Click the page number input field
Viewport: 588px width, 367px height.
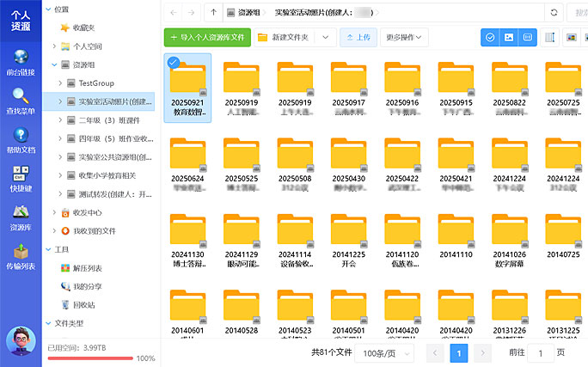tap(541, 353)
